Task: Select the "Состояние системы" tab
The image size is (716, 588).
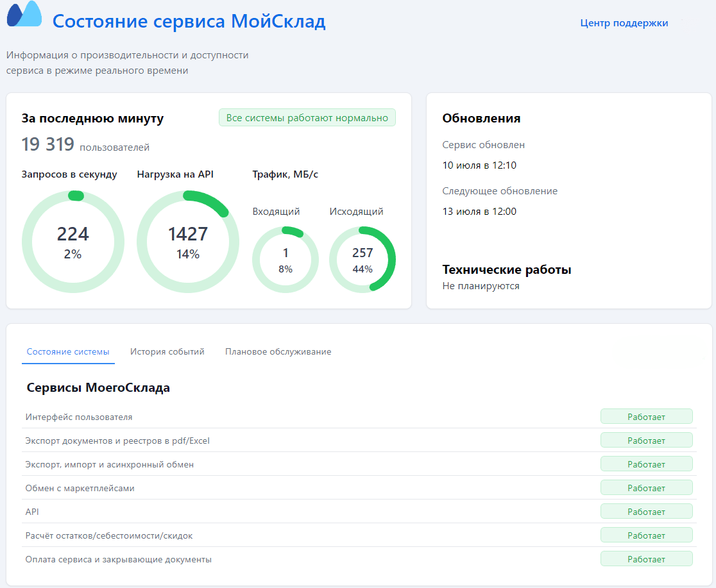Action: click(68, 351)
